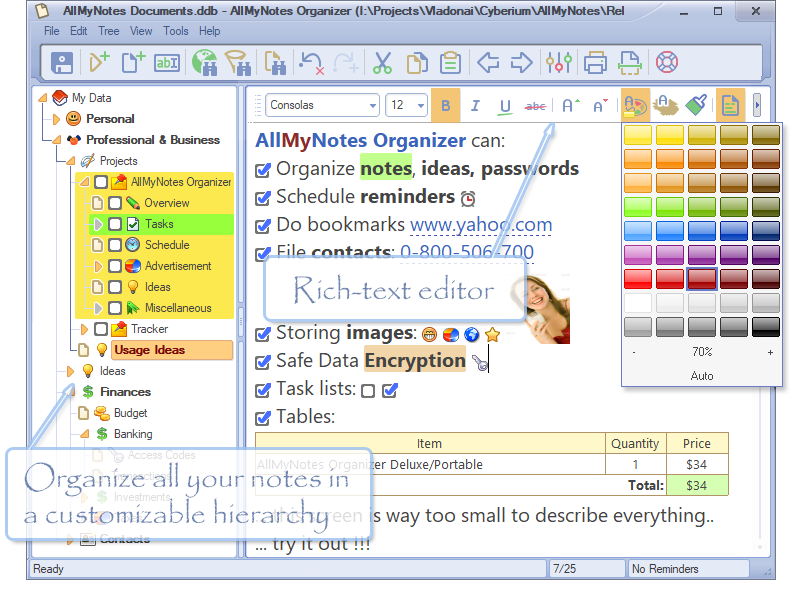This screenshot has width=800, height=592.
Task: Click Auto in the color palette
Action: [702, 376]
